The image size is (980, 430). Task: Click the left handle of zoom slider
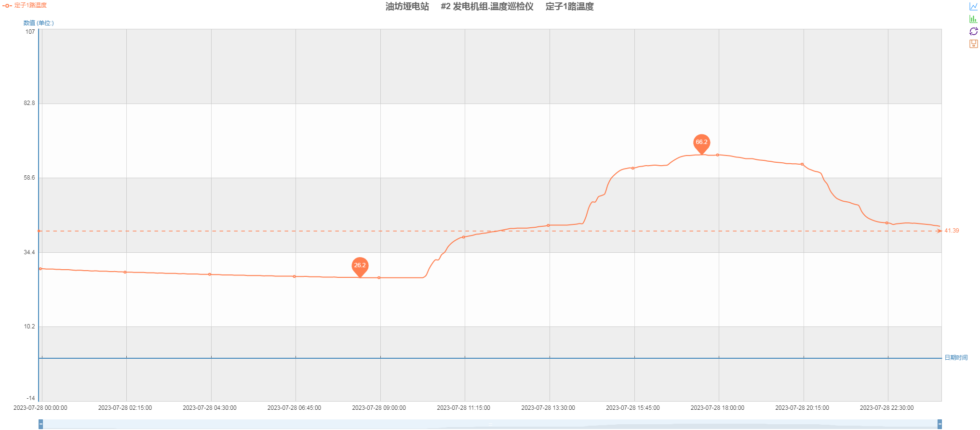41,424
